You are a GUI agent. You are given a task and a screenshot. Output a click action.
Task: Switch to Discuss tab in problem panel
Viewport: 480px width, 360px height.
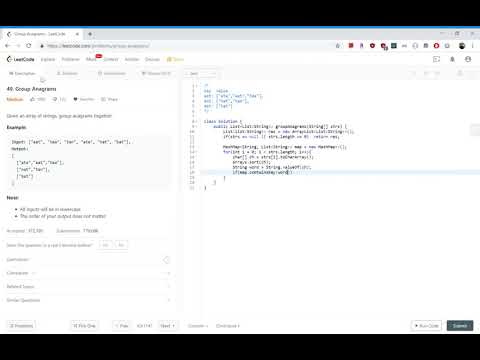pyautogui.click(x=156, y=73)
